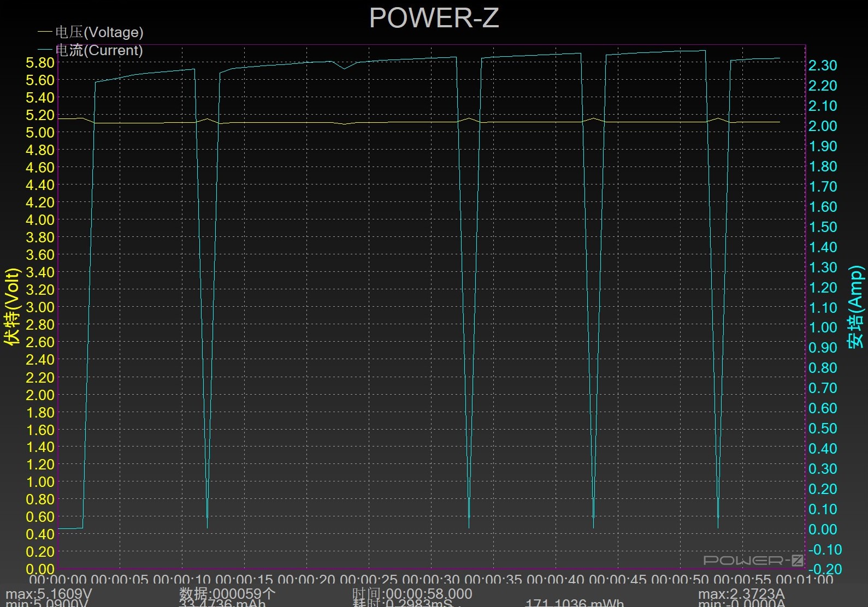Click the 0.50 ampere axis label
This screenshot has height=607, width=868.
tap(823, 429)
